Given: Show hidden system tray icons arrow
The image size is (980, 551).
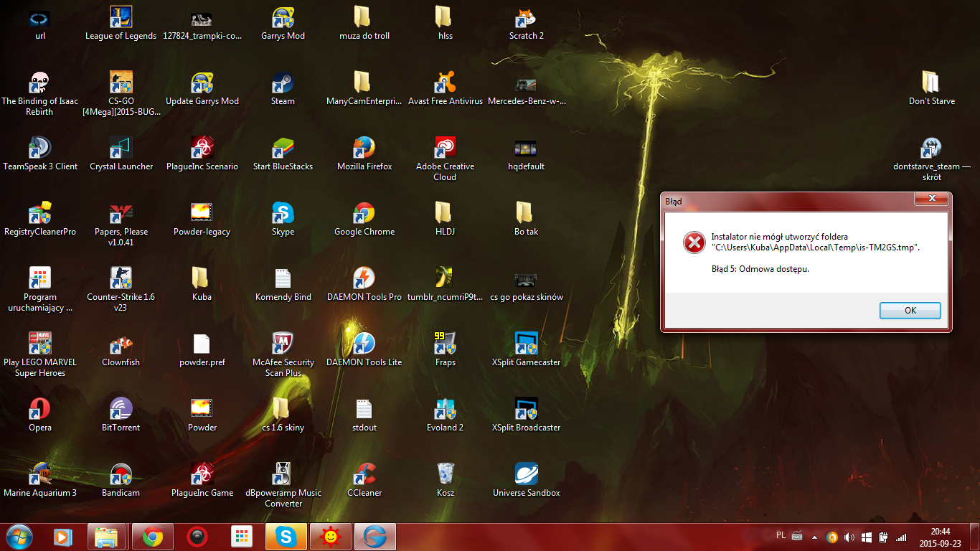Looking at the screenshot, I should [814, 536].
